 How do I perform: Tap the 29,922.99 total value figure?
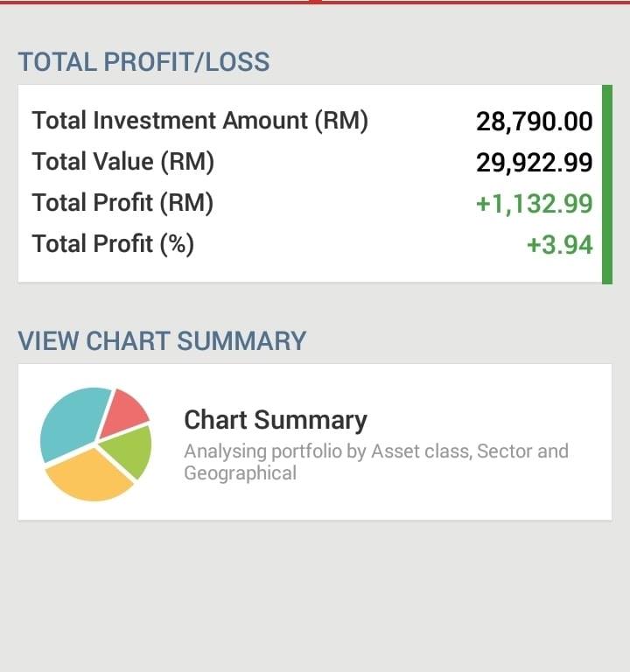535,163
